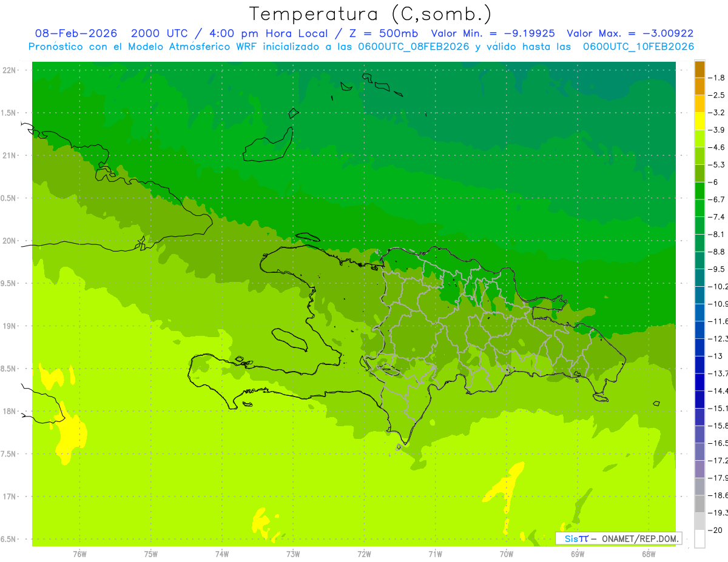Click the '-20' color bar value

(716, 530)
